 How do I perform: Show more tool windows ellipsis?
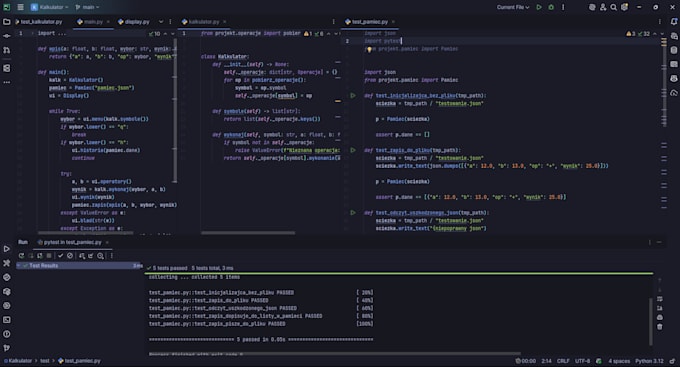pyautogui.click(x=7, y=82)
